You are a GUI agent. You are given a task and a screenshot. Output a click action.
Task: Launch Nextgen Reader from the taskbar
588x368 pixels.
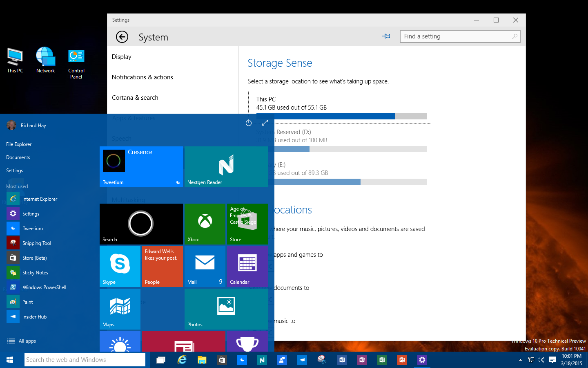pos(262,360)
